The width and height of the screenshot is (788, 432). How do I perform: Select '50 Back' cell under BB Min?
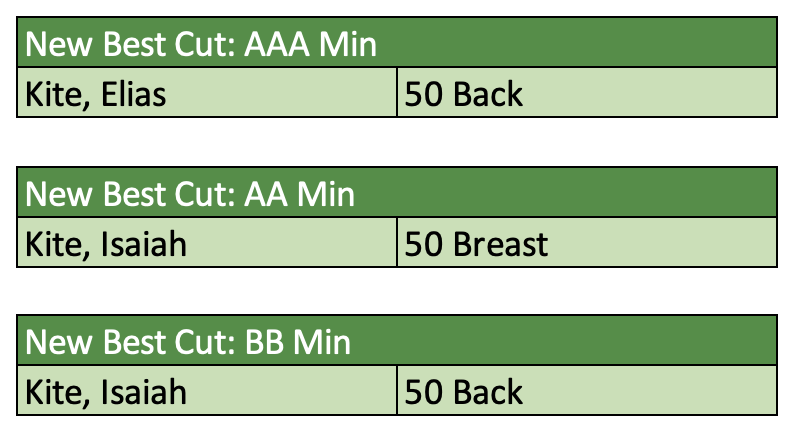587,391
